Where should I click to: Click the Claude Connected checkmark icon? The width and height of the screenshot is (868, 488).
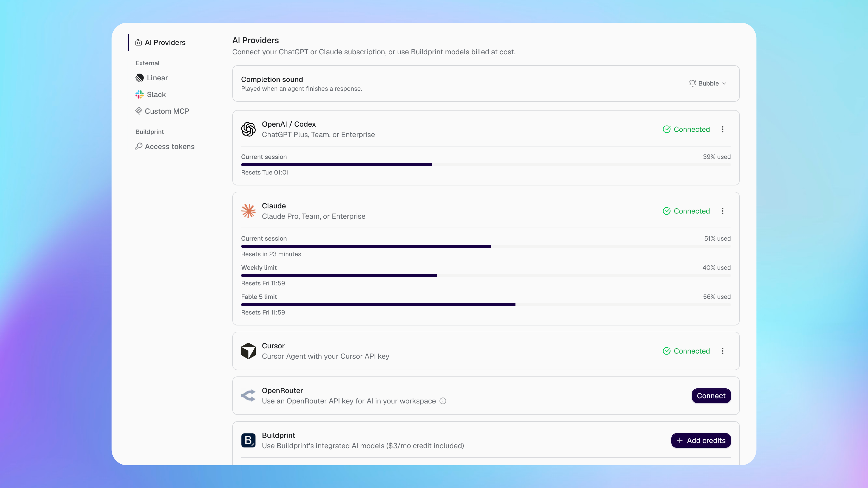point(667,211)
